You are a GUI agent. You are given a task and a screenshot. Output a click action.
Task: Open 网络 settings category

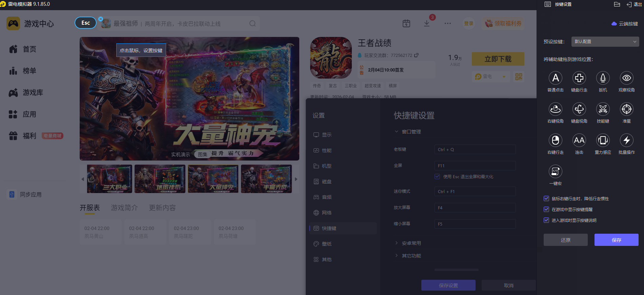point(343,213)
